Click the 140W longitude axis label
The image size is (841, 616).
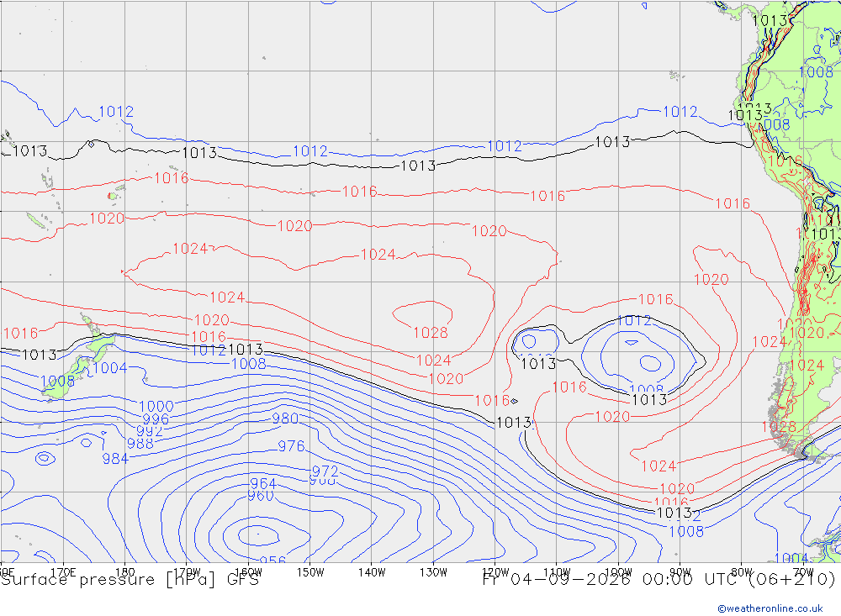pos(372,572)
